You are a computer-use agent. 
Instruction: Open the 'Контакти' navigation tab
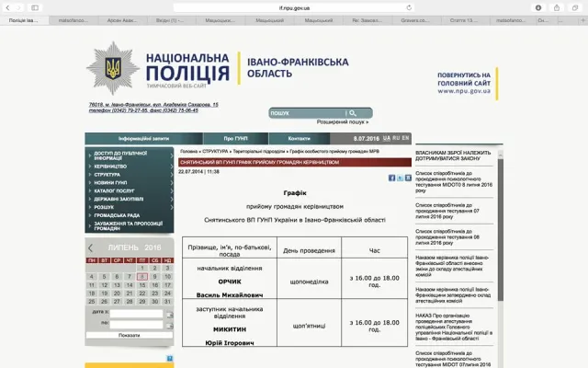coord(299,139)
